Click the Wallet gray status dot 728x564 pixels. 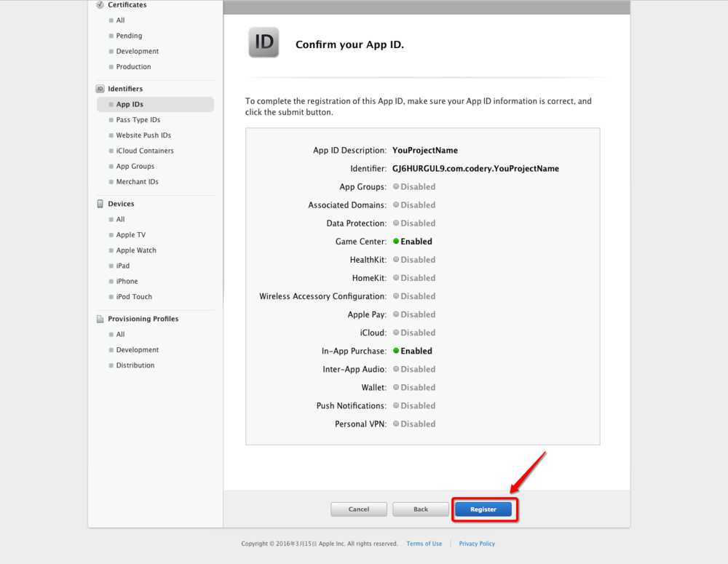coord(396,387)
